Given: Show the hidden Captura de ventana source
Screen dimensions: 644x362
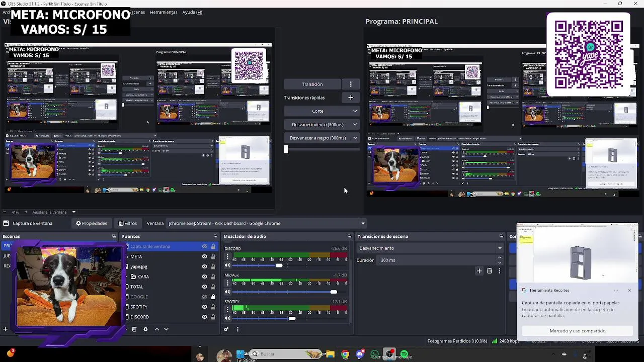Looking at the screenshot, I should click(204, 246).
